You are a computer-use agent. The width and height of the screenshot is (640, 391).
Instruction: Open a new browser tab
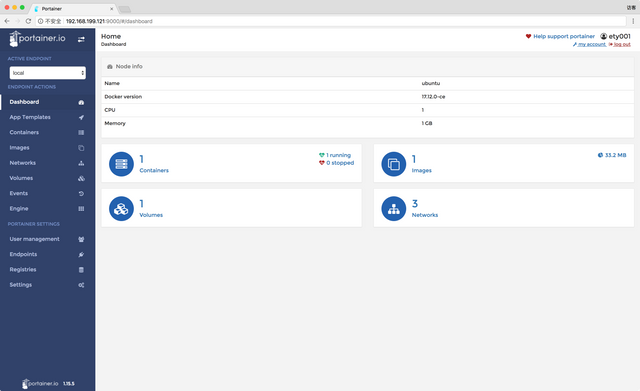click(124, 9)
